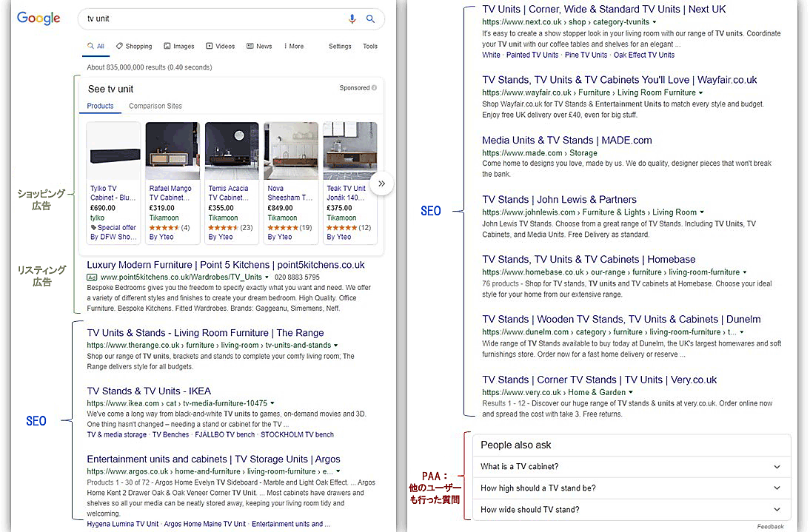Screen dimensions: 810x532
Task: Click inside the 'tv unit' search box
Action: [x=207, y=18]
